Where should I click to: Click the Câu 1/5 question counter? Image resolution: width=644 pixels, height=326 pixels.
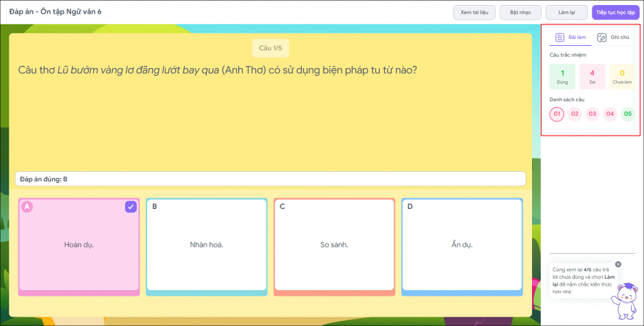click(x=270, y=48)
